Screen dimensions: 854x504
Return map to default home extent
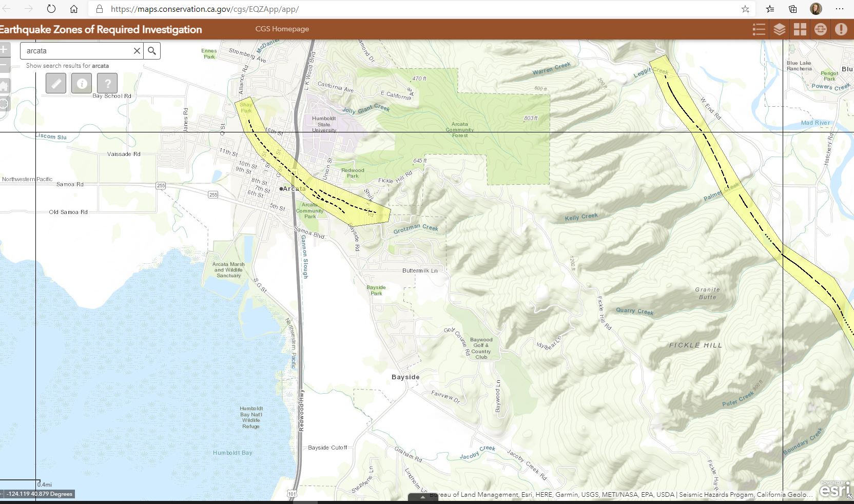pos(4,85)
